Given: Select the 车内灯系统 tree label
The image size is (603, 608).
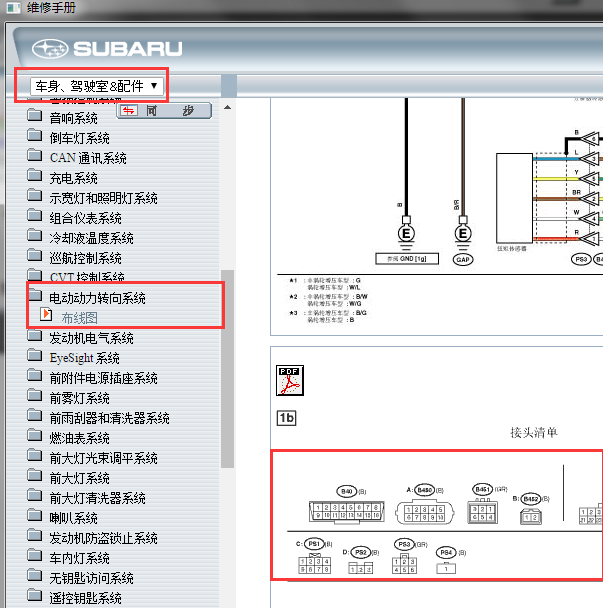Looking at the screenshot, I should pyautogui.click(x=79, y=558).
